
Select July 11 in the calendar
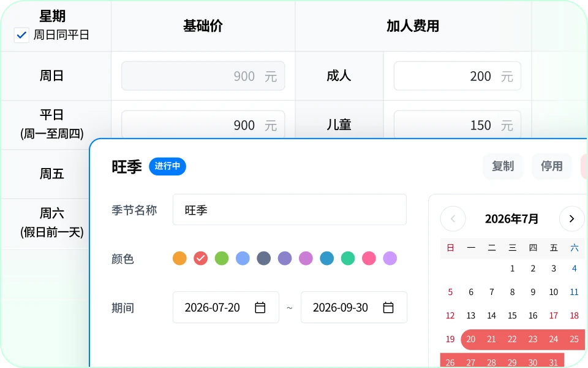click(574, 292)
